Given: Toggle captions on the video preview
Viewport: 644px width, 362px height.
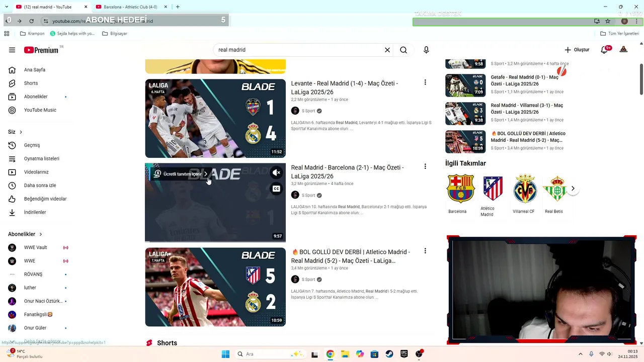Looking at the screenshot, I should [276, 189].
